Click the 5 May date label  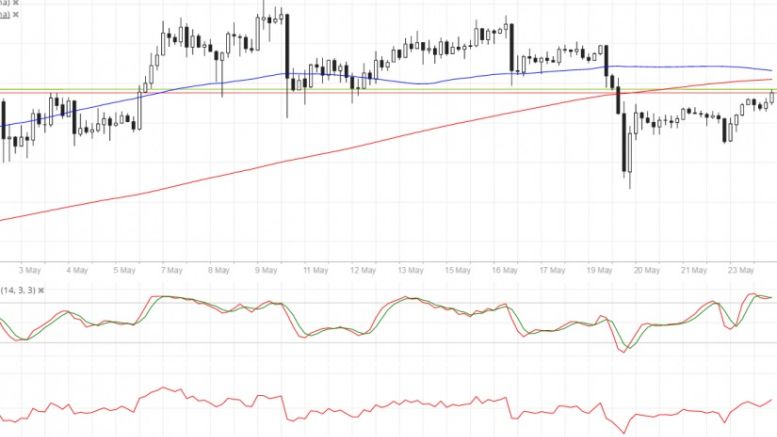point(124,270)
